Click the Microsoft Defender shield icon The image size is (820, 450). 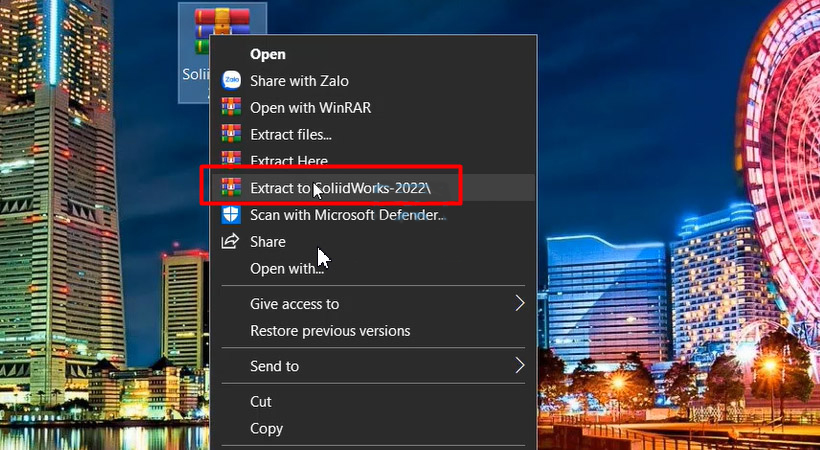pyautogui.click(x=231, y=214)
